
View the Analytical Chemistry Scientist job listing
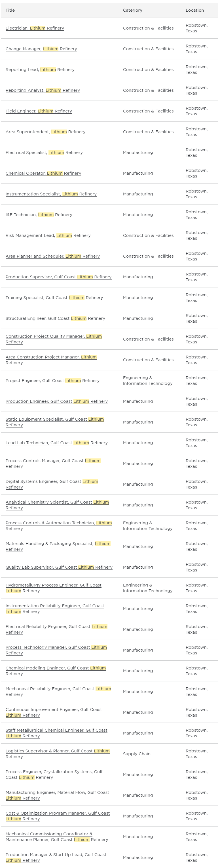point(57,505)
